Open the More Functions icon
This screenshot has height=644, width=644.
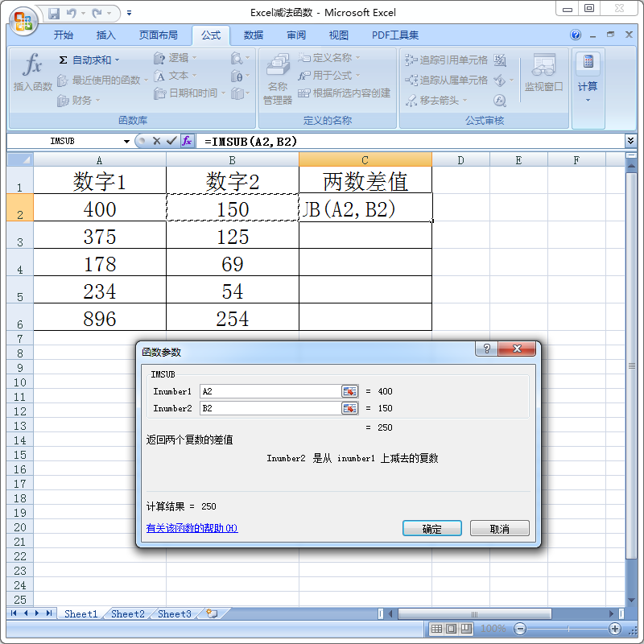coord(237,93)
